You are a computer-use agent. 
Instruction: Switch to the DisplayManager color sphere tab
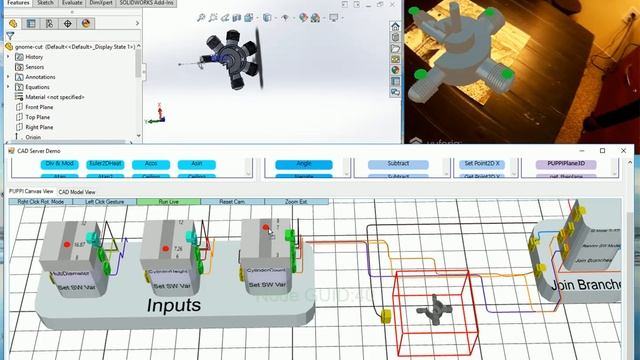86,24
